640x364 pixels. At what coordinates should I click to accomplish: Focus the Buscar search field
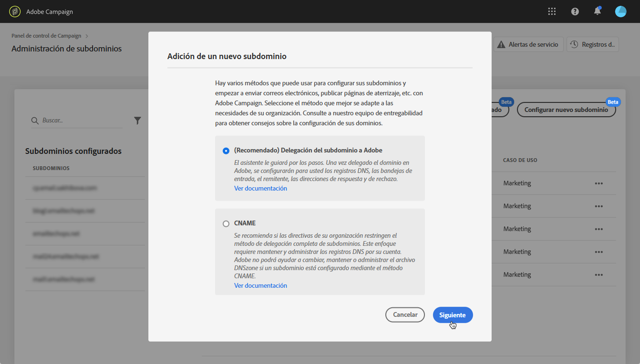pos(77,121)
